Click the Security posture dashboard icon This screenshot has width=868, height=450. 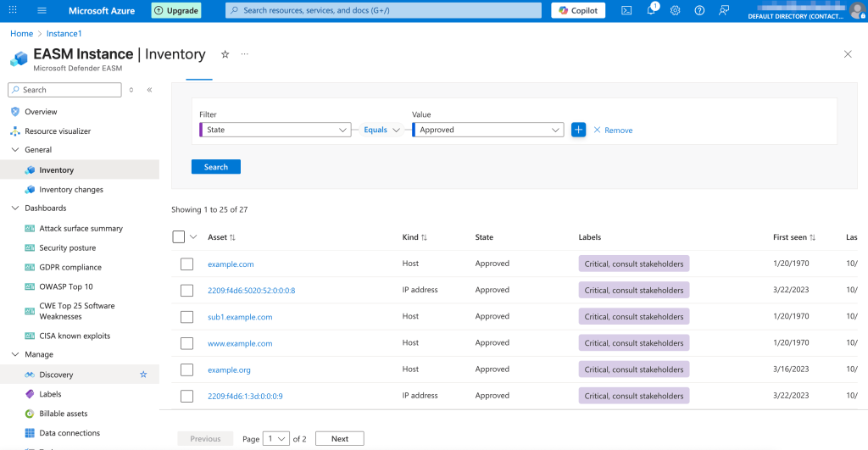[30, 248]
